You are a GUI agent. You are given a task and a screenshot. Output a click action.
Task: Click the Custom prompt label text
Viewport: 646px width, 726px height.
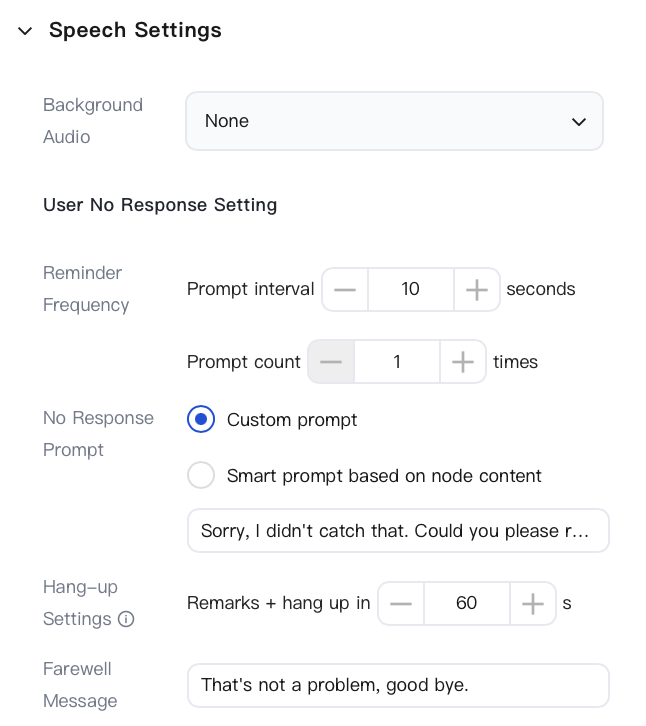click(292, 420)
